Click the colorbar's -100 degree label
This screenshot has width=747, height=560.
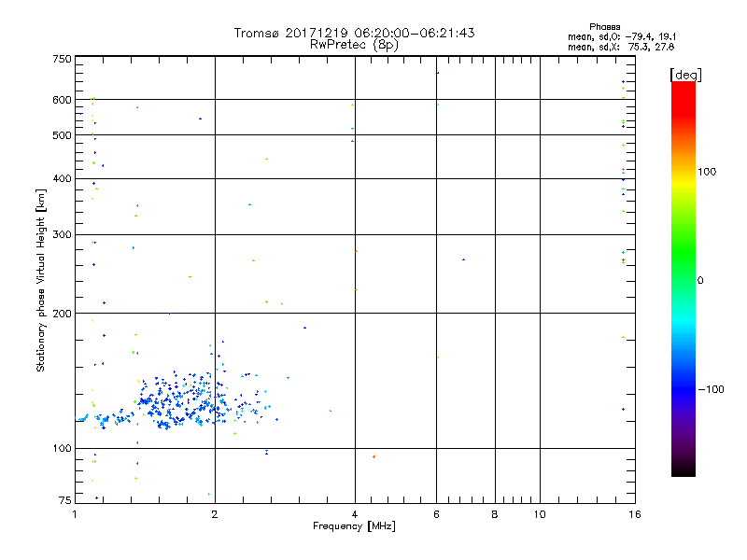pyautogui.click(x=712, y=389)
